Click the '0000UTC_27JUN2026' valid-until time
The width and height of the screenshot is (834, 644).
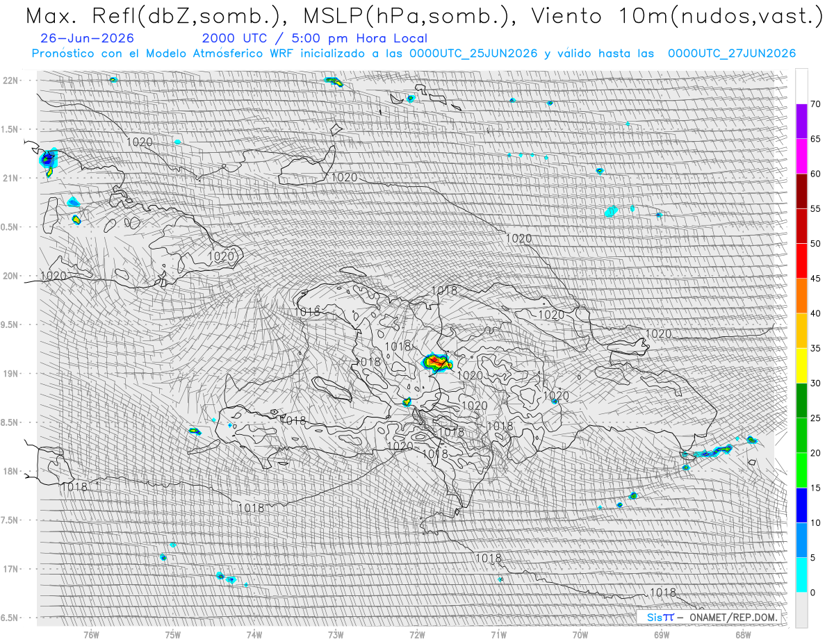tap(732, 53)
